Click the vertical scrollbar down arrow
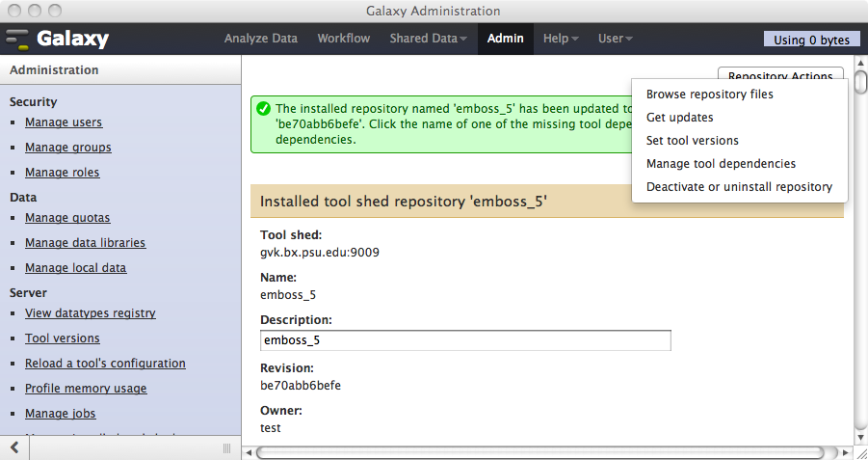This screenshot has width=868, height=460. [860, 438]
